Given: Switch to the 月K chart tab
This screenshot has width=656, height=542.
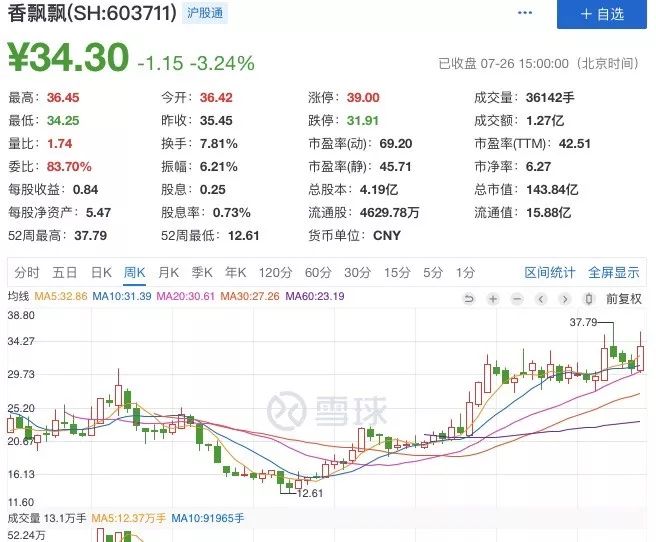Looking at the screenshot, I should (168, 273).
